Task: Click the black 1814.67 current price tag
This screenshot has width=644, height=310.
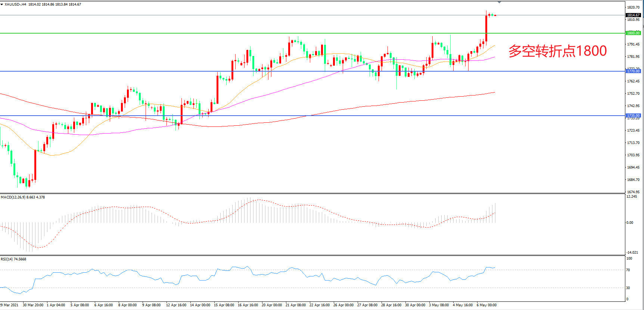Action: tap(633, 15)
